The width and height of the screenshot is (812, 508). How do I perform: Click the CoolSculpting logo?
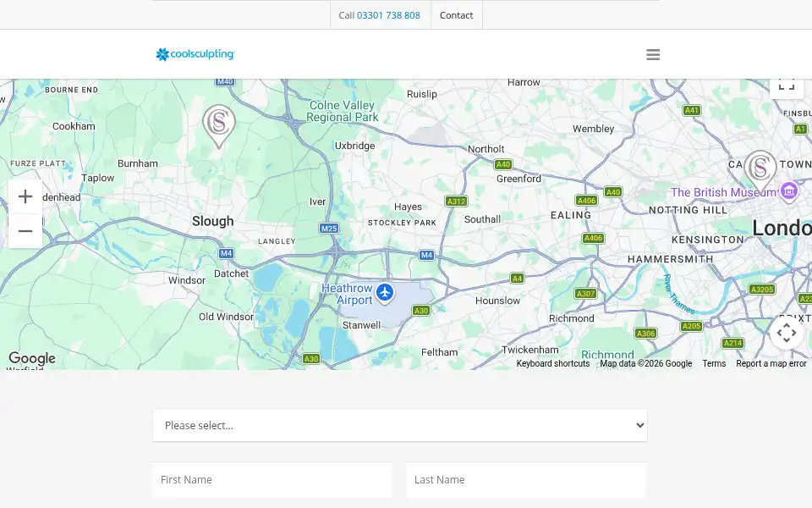(x=195, y=54)
